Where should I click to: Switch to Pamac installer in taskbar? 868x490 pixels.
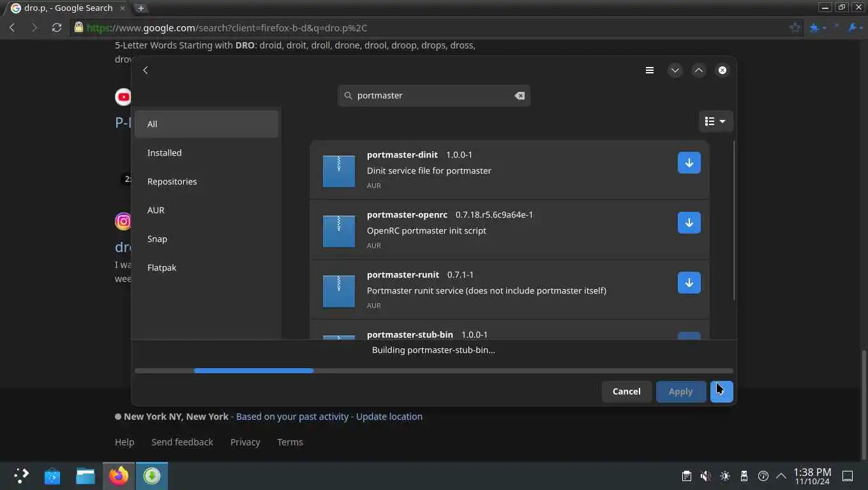pos(152,476)
